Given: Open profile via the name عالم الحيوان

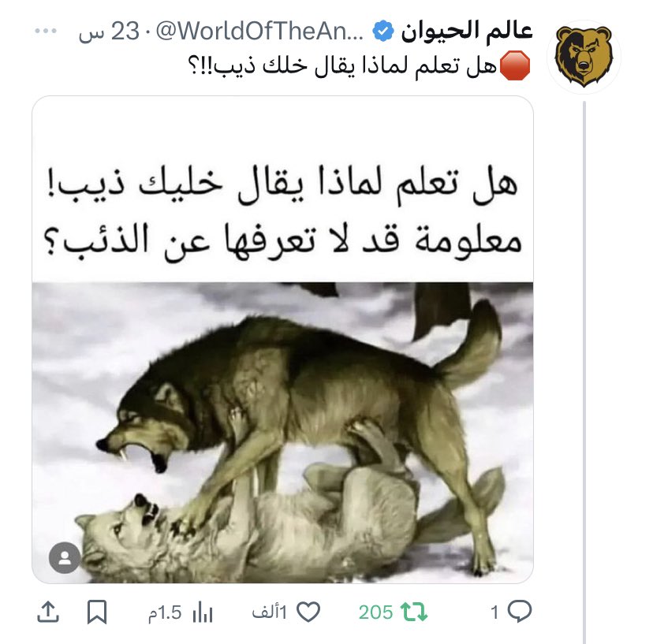Looking at the screenshot, I should (x=467, y=31).
